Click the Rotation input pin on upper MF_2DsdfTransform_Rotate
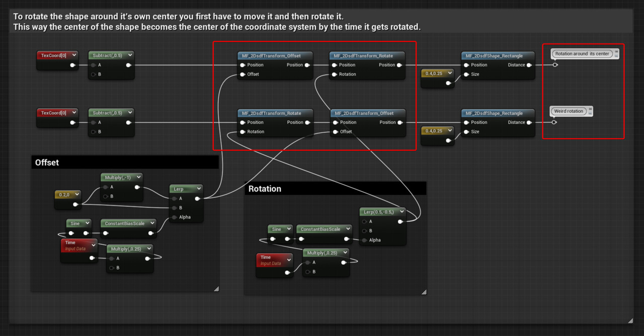 pos(335,75)
